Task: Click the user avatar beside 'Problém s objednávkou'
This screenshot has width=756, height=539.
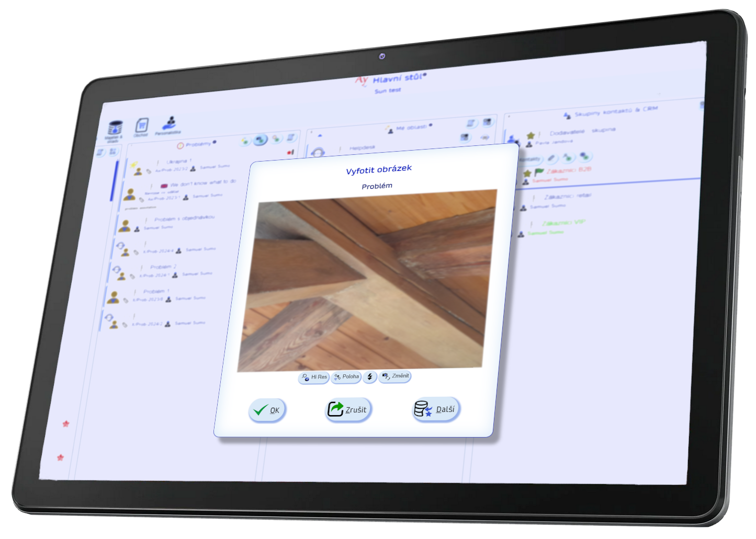Action: [x=125, y=225]
